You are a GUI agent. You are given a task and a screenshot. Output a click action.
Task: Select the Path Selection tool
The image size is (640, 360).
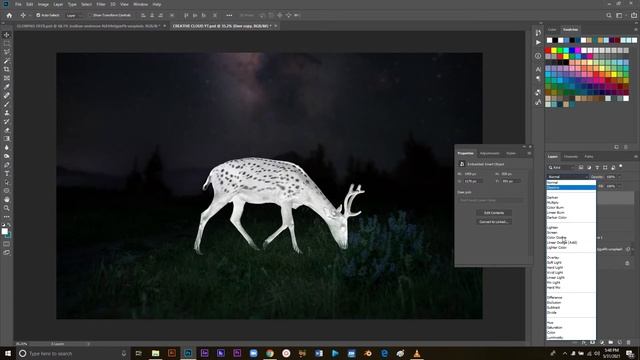click(7, 182)
